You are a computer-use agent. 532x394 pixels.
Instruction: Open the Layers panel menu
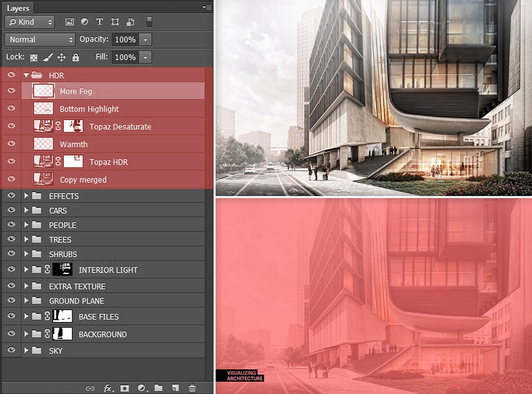click(207, 7)
